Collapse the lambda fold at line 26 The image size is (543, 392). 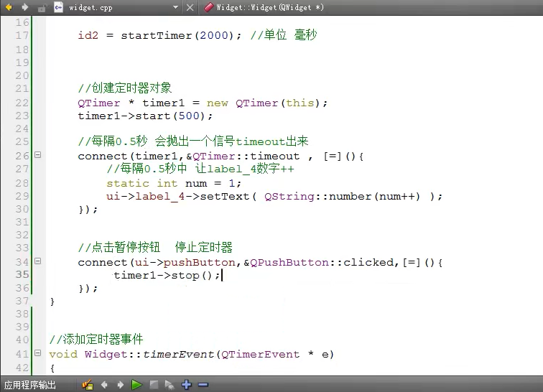(x=38, y=155)
